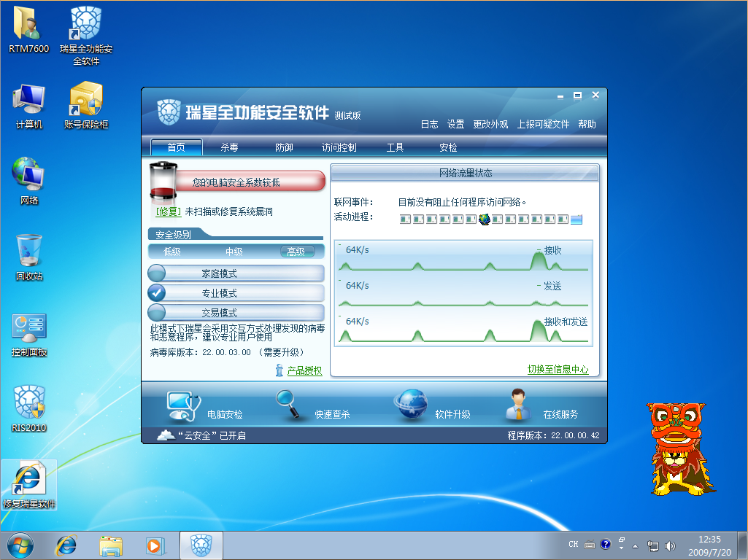Set security level to 中级

tap(234, 252)
